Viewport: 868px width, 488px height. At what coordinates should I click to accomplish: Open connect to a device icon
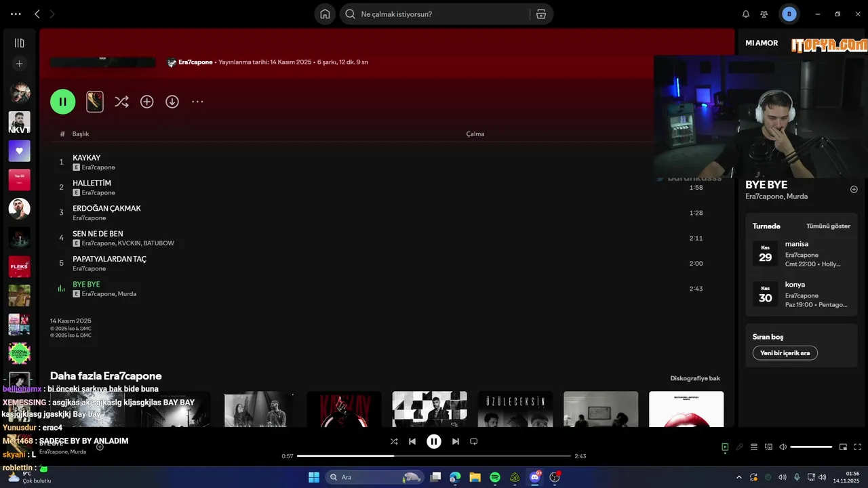(768, 447)
